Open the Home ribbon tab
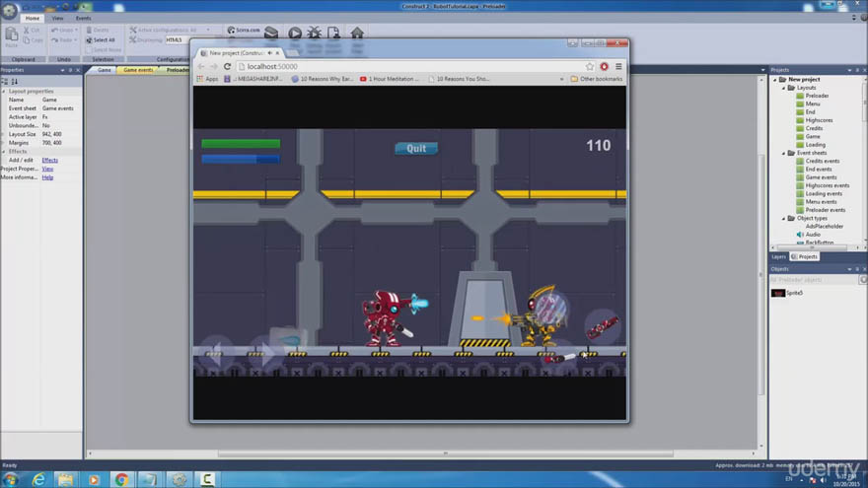 click(33, 19)
